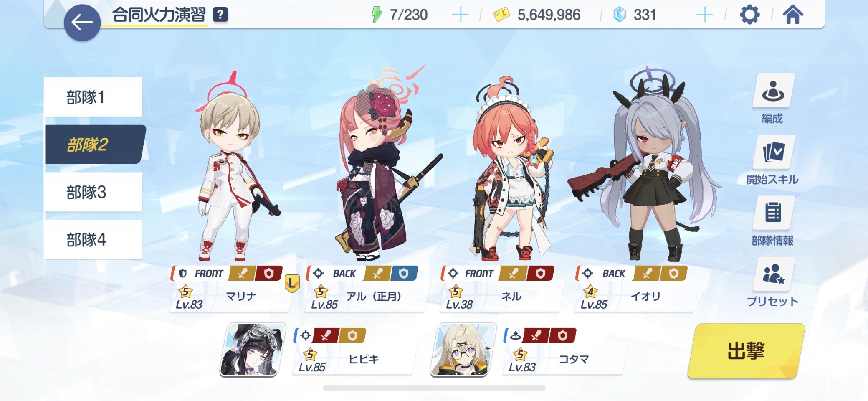Go back using the arrow button
868x401 pixels.
tap(82, 23)
